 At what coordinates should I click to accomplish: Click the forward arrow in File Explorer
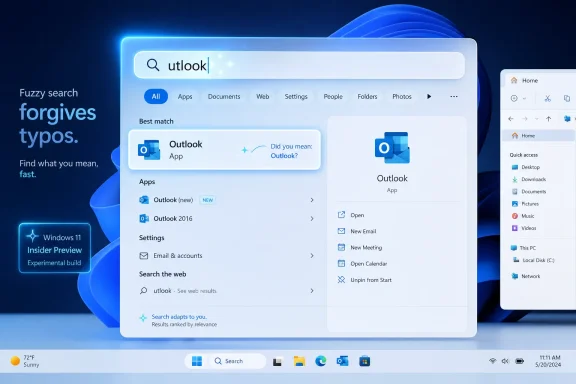(525, 119)
